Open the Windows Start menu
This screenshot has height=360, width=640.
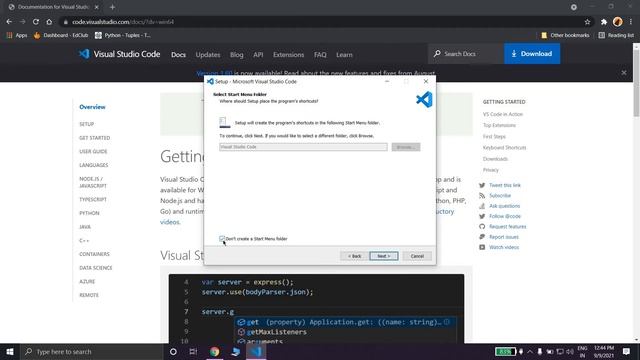coord(10,351)
